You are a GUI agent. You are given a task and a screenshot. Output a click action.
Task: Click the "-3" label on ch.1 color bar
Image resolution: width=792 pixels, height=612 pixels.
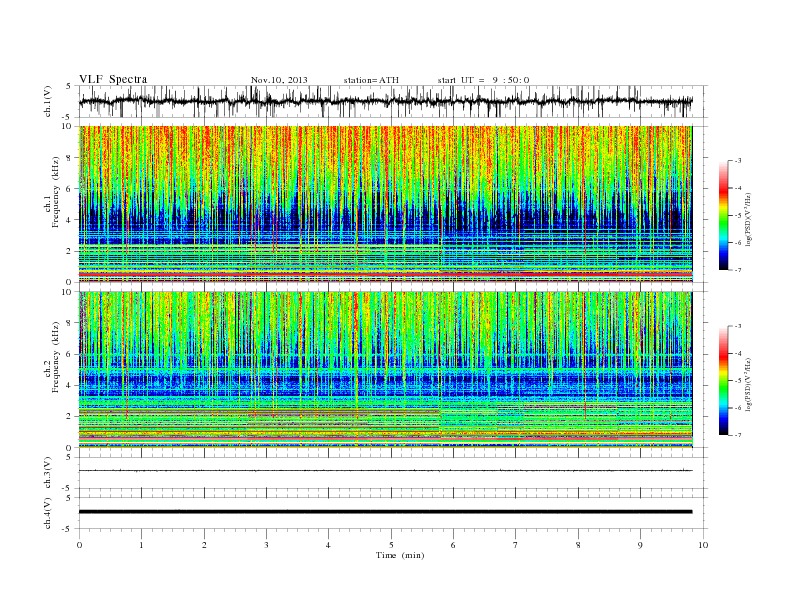click(737, 161)
